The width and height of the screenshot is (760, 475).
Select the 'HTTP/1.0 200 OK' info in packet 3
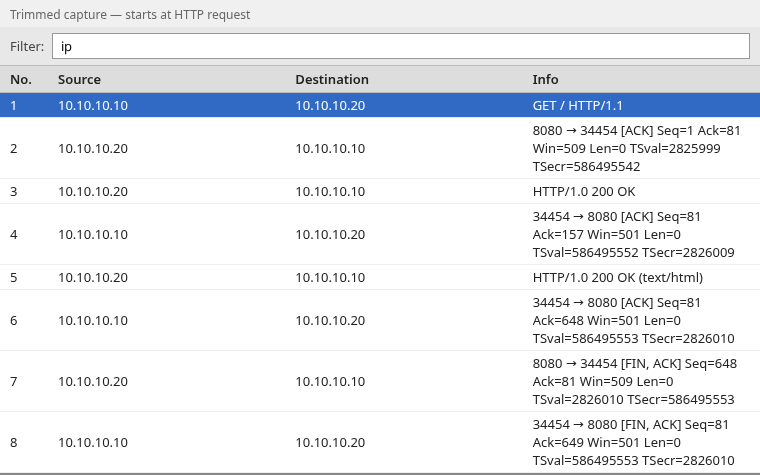click(x=584, y=191)
